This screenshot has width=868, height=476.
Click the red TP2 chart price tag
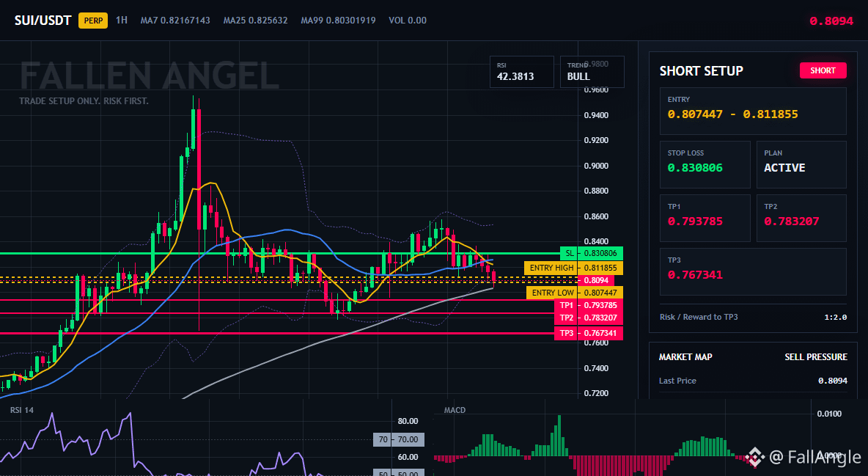pyautogui.click(x=589, y=318)
